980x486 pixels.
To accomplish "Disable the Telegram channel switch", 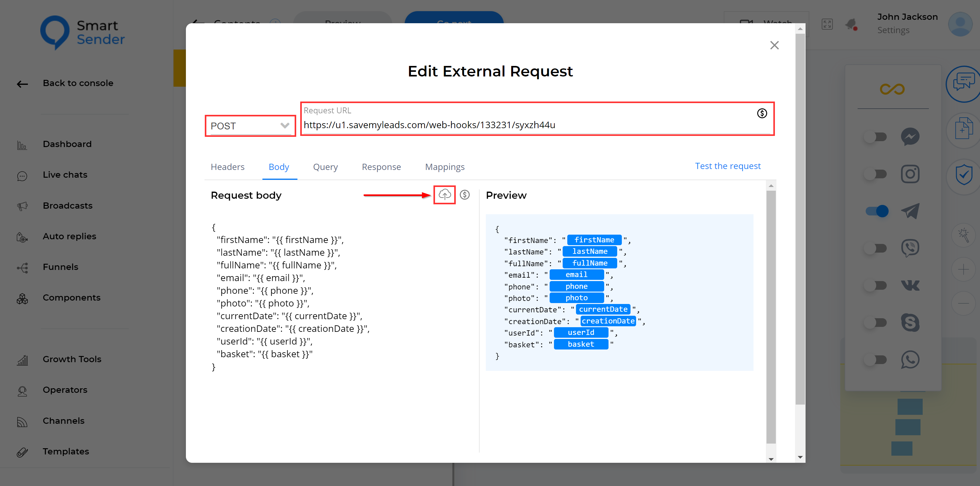I will (x=877, y=211).
